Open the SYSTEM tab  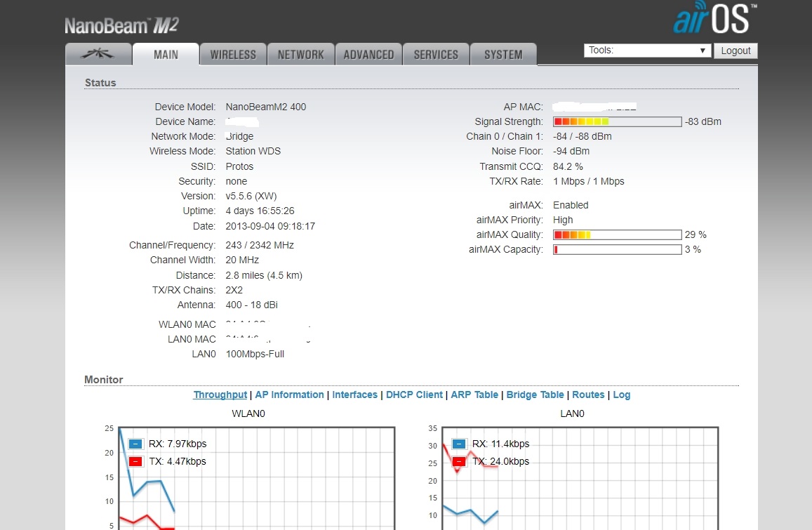pyautogui.click(x=503, y=54)
